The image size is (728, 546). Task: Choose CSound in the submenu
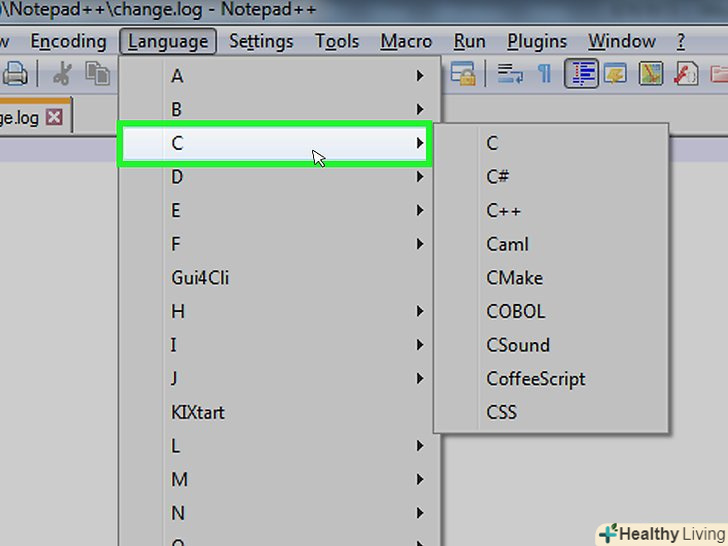click(x=551, y=345)
